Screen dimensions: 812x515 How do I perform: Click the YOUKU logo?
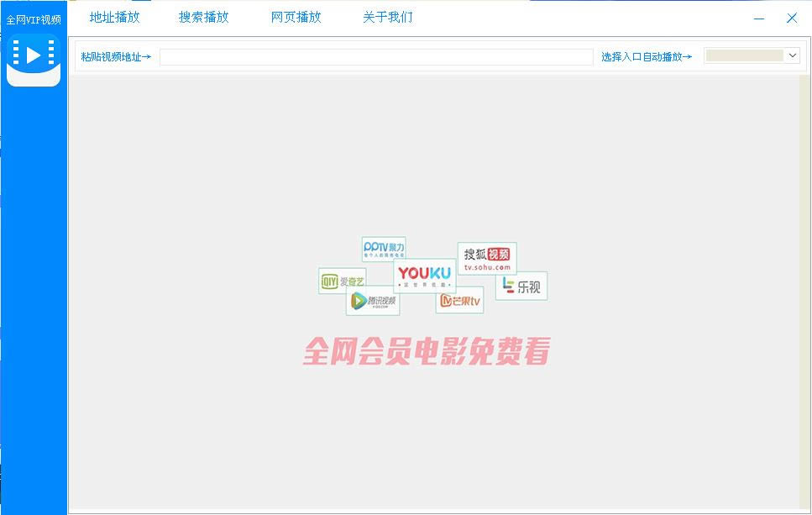tap(425, 275)
